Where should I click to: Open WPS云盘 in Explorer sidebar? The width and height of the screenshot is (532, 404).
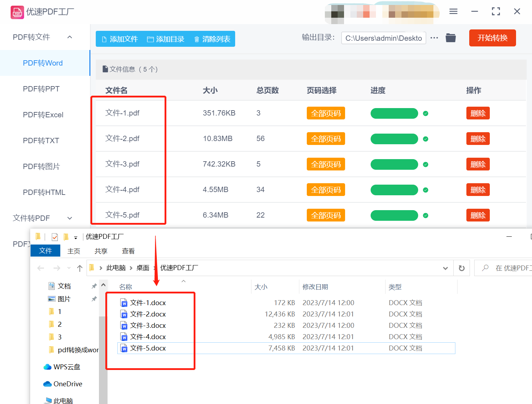tap(62, 367)
